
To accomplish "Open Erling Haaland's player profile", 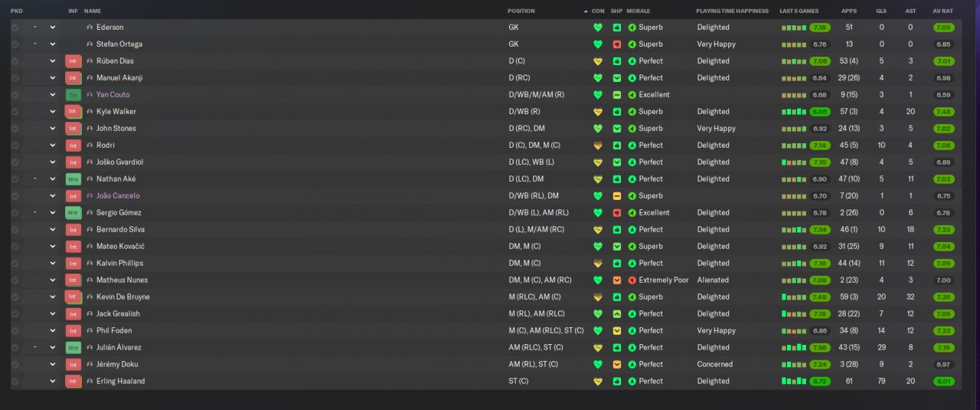I will (120, 382).
